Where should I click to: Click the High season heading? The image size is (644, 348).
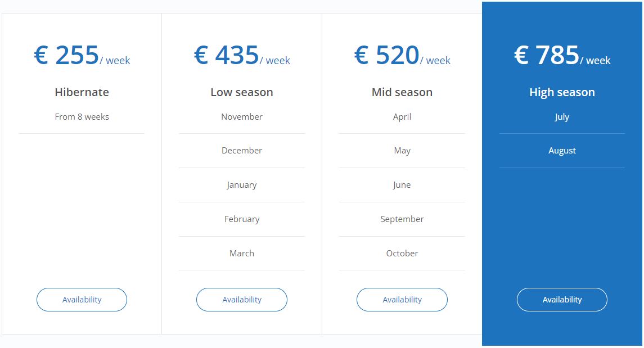pos(562,92)
